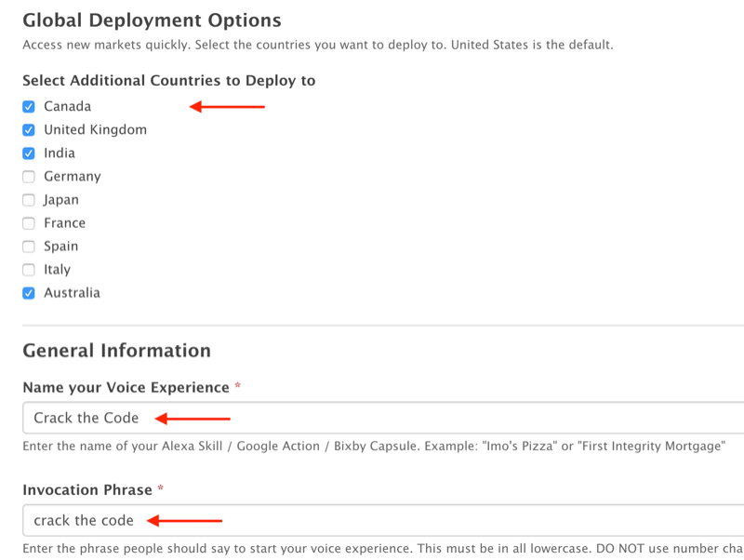The image size is (744, 560).
Task: Click the Germany label text
Action: point(73,177)
